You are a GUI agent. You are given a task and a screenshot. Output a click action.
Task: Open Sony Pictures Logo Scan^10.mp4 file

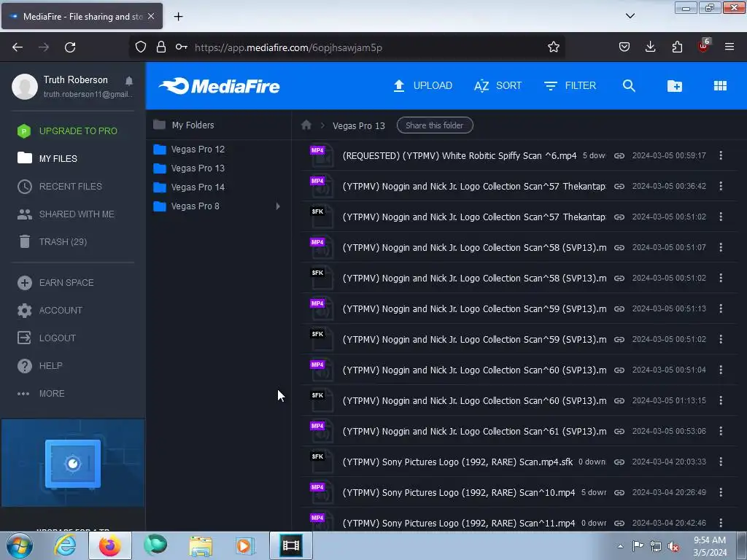[x=458, y=493]
